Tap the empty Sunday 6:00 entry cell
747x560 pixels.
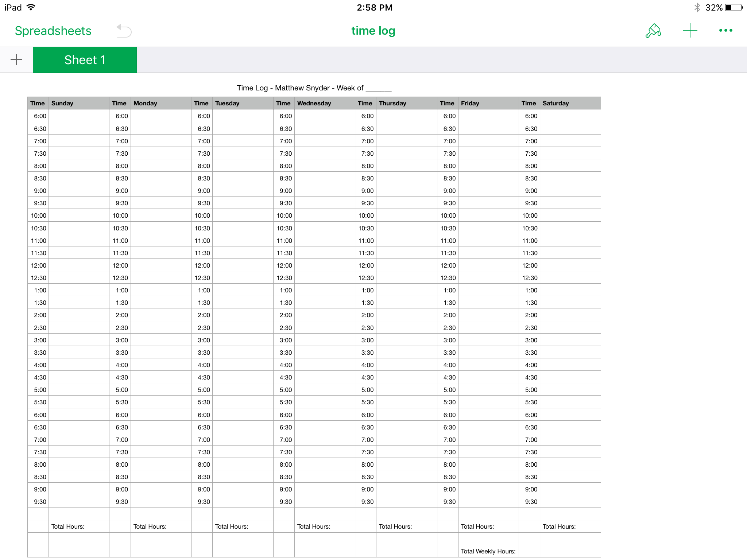point(79,116)
